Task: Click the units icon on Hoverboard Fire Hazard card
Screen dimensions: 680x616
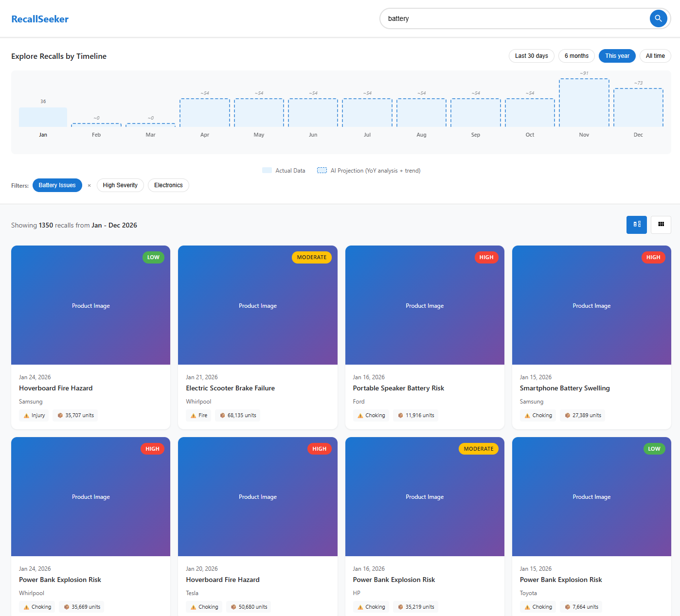Action: (x=60, y=415)
